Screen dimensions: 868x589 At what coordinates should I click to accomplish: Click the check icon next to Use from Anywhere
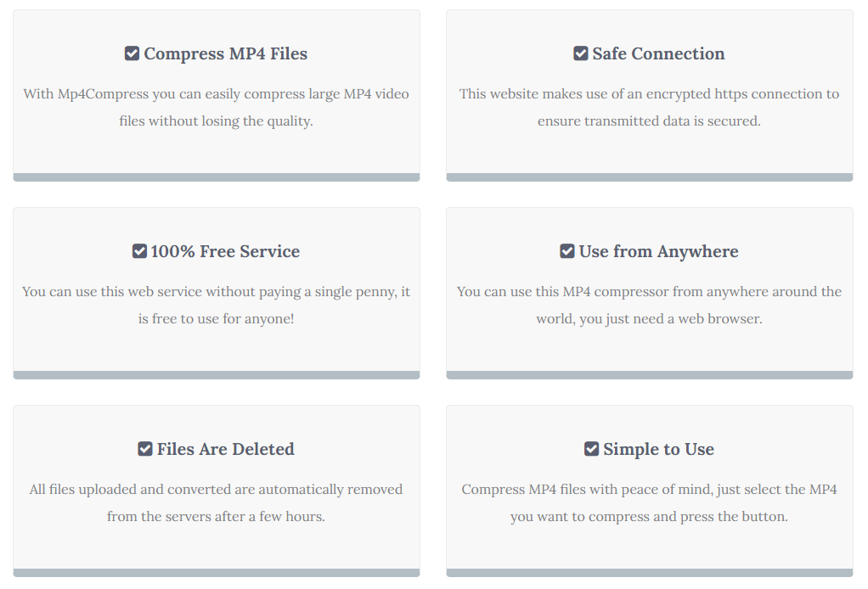(x=567, y=251)
